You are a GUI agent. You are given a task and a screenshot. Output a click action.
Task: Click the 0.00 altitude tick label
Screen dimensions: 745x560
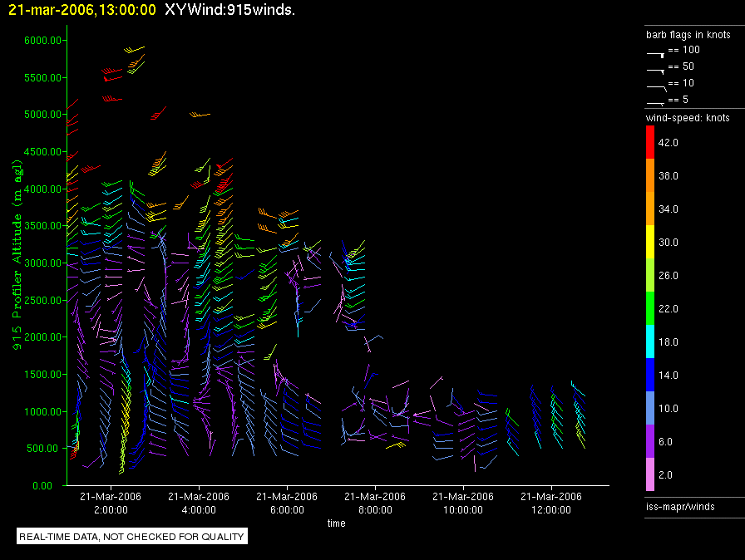42,485
